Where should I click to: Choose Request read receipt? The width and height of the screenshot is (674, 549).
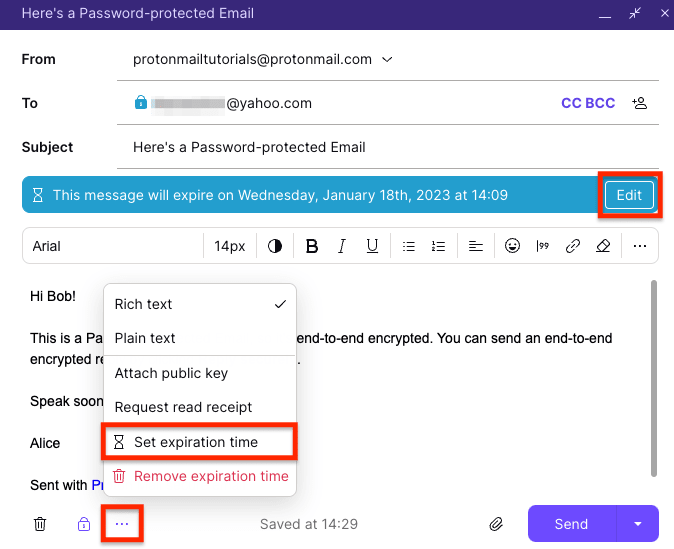click(200, 407)
